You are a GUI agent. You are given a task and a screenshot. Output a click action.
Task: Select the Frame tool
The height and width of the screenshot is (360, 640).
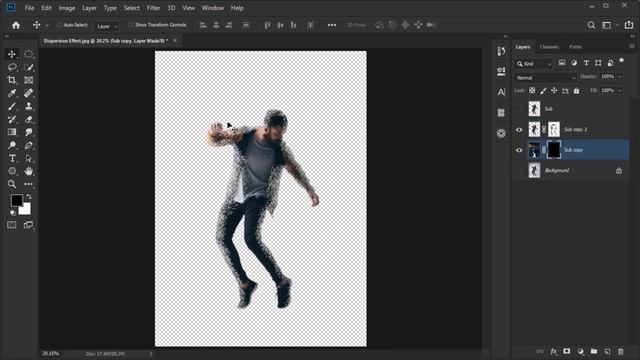coord(28,80)
